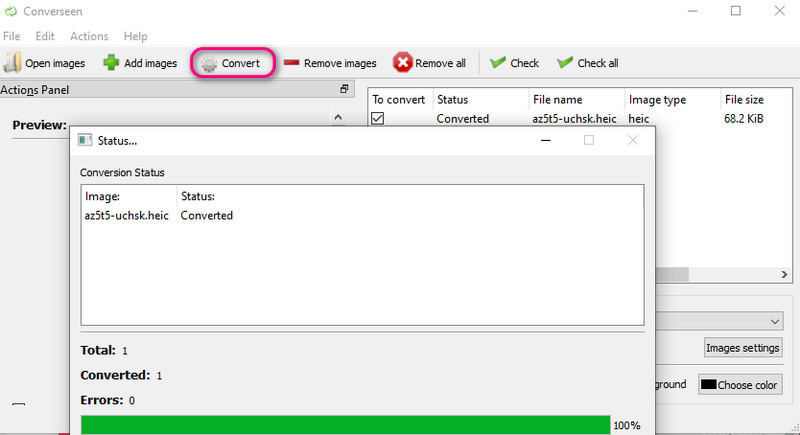The width and height of the screenshot is (800, 435).
Task: Click the Open images folder icon
Action: (x=12, y=63)
